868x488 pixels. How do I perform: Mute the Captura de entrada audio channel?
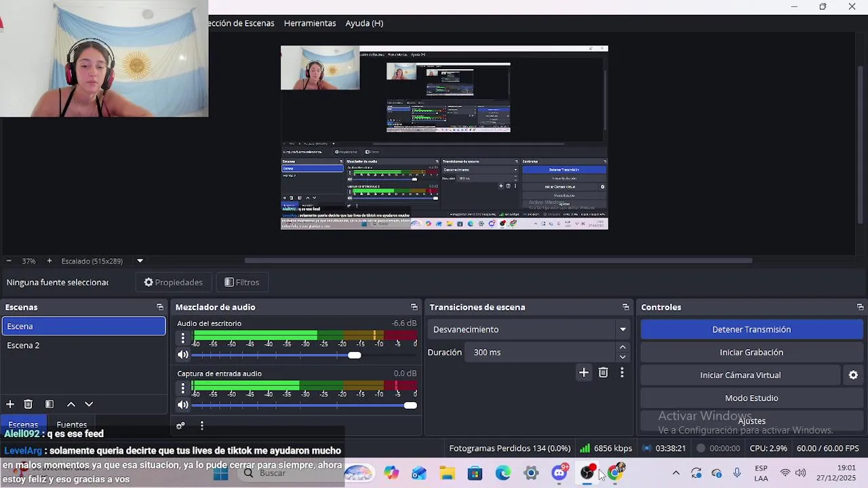click(x=182, y=405)
